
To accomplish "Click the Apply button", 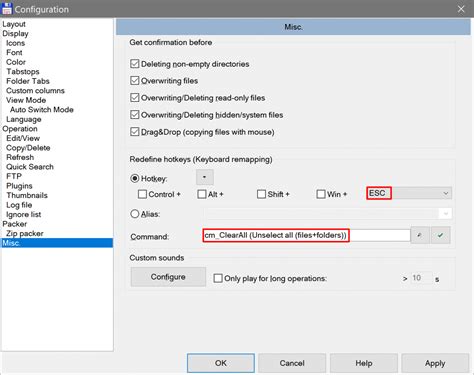I will [x=435, y=363].
